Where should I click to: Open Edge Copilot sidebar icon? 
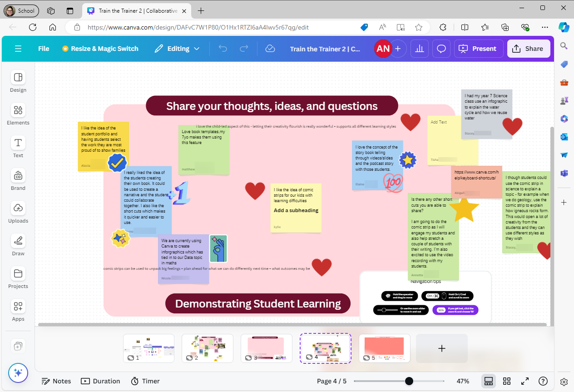(x=564, y=27)
